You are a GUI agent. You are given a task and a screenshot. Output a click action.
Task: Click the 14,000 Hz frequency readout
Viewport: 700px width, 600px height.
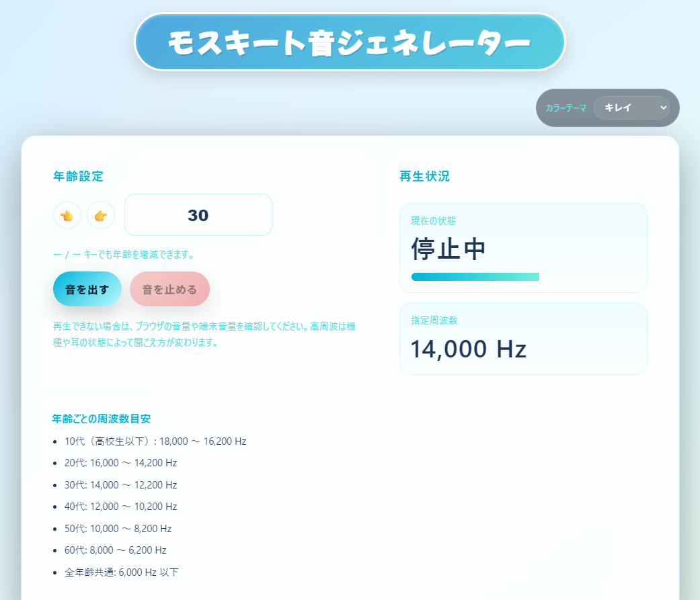(x=468, y=349)
